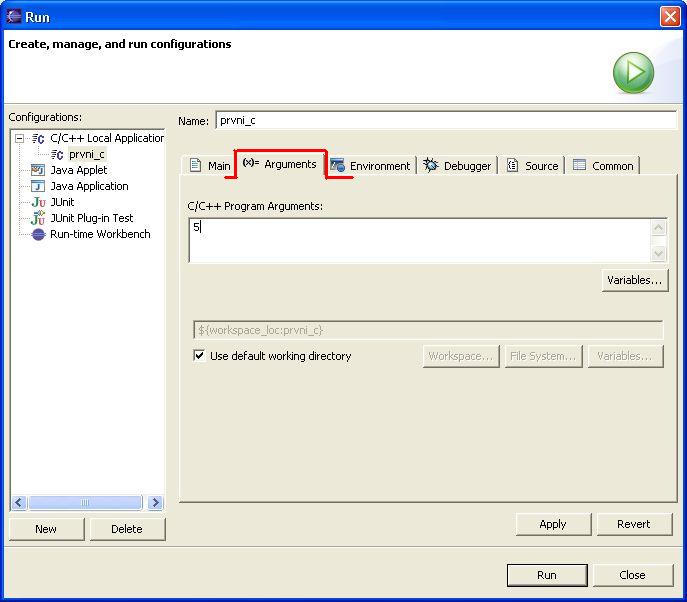Select the Java Application configuration icon

[38, 186]
